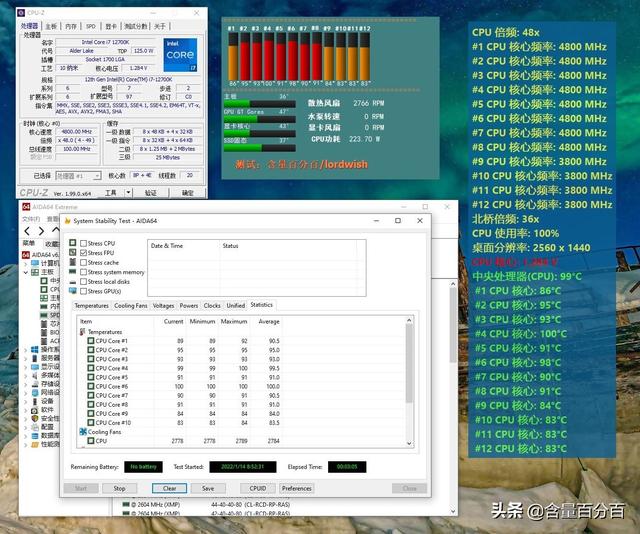Open the CPUID panel button
The image size is (640, 534).
coord(258,488)
